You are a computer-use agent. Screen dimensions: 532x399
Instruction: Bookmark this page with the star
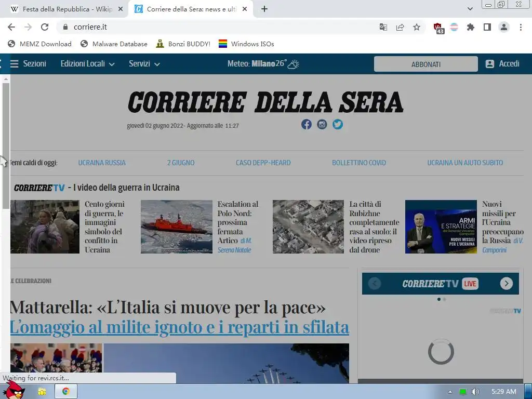pos(417,27)
